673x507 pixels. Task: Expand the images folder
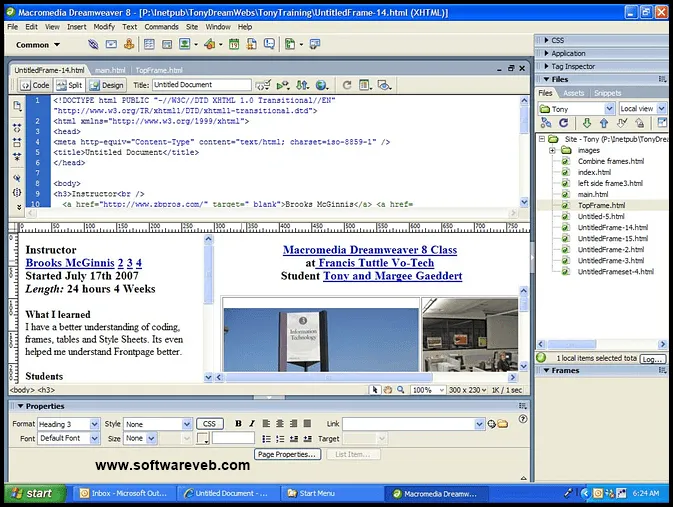click(552, 150)
